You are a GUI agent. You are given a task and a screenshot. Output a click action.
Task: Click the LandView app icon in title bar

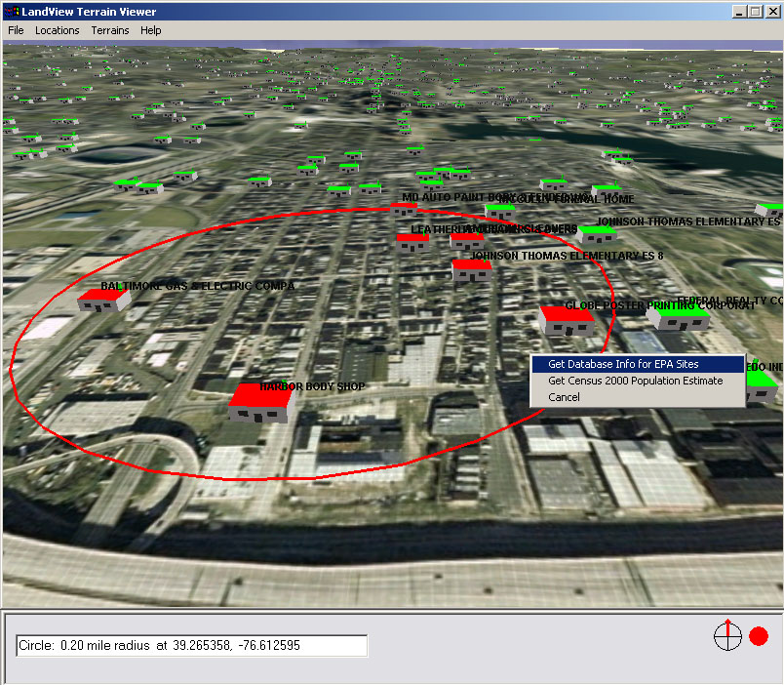coord(12,11)
